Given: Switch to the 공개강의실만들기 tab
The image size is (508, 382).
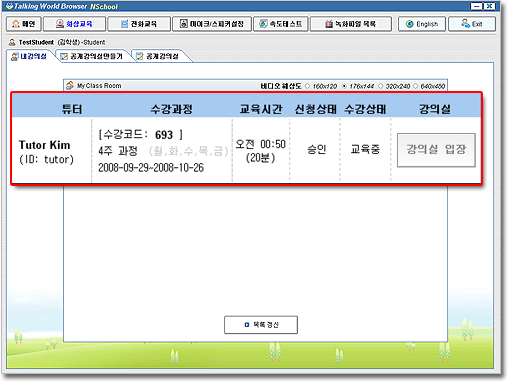Looking at the screenshot, I should coord(93,56).
